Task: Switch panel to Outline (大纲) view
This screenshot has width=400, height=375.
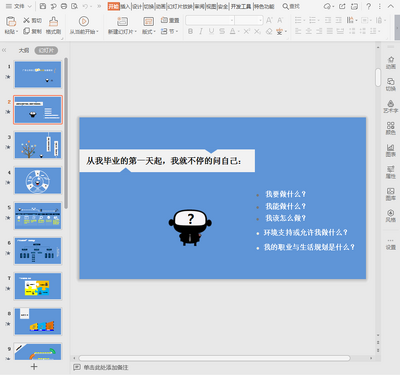Action: click(24, 50)
